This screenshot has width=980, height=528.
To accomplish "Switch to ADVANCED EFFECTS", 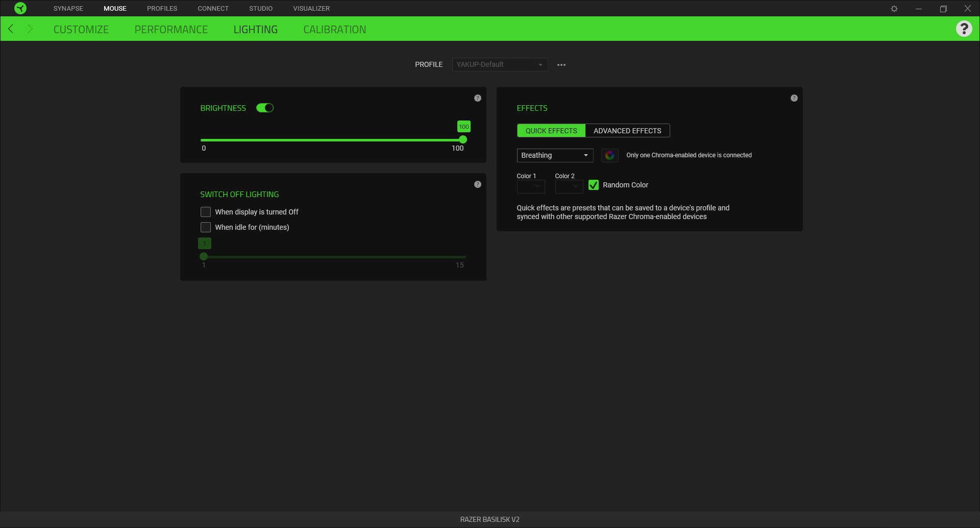I will click(627, 131).
